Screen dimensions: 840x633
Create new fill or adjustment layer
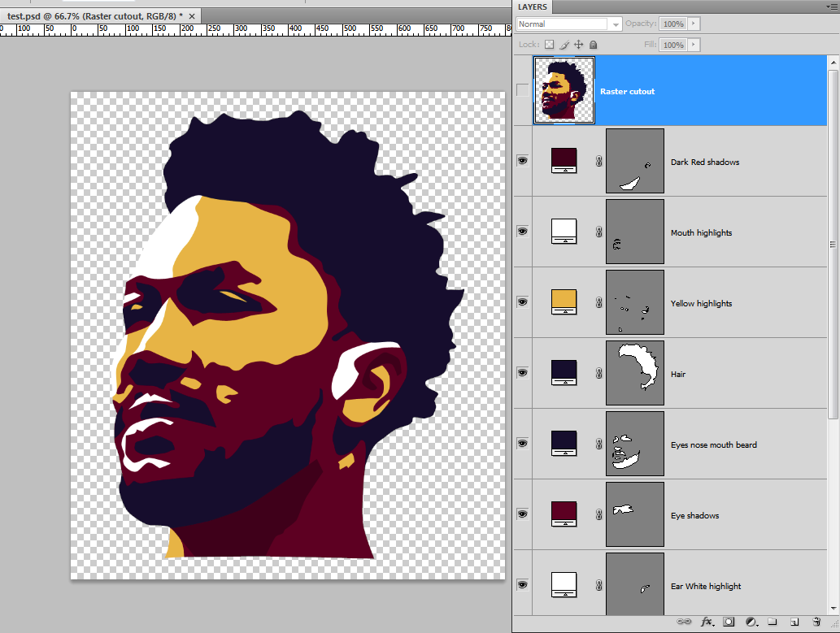[x=751, y=622]
